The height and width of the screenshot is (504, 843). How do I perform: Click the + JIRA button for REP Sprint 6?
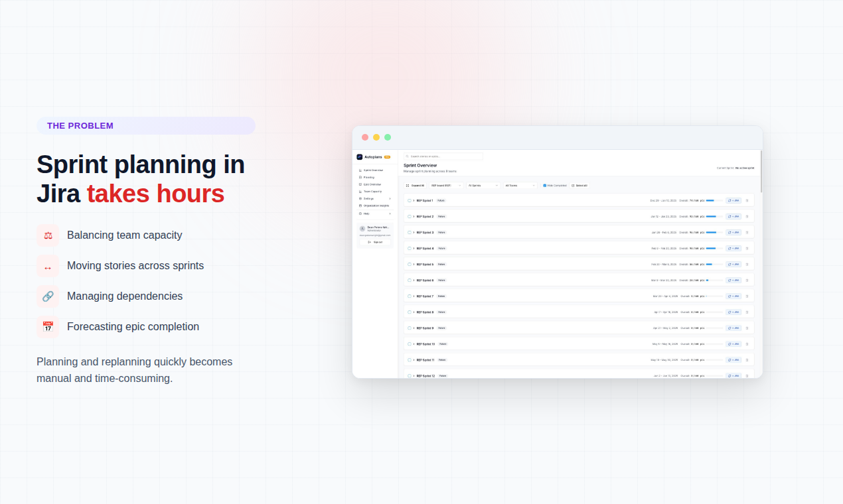click(x=733, y=280)
